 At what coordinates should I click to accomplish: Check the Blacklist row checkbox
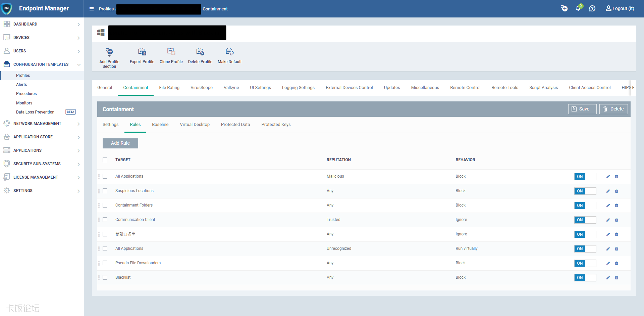click(105, 277)
